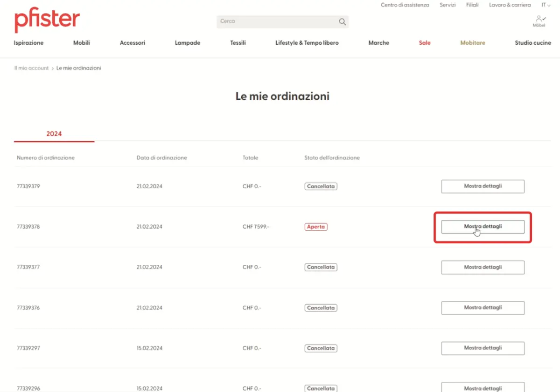Show details for order 77339377
This screenshot has width=560, height=392.
point(483,268)
